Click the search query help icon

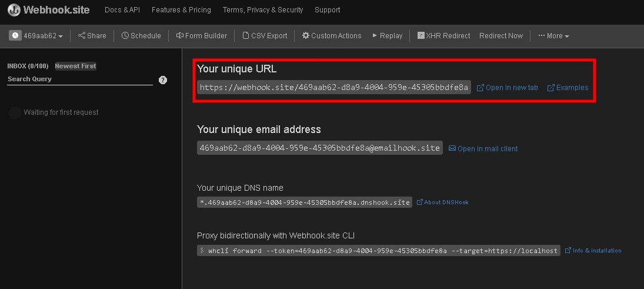(x=163, y=80)
